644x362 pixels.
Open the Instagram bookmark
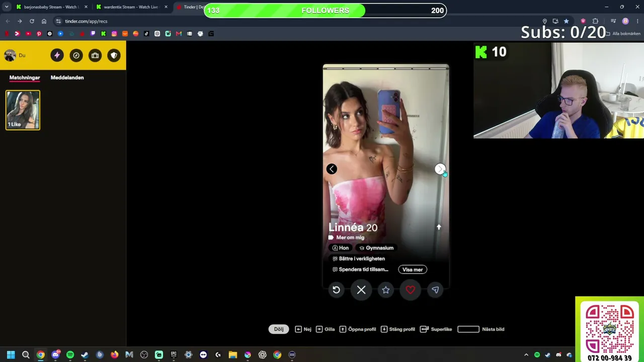click(x=114, y=34)
